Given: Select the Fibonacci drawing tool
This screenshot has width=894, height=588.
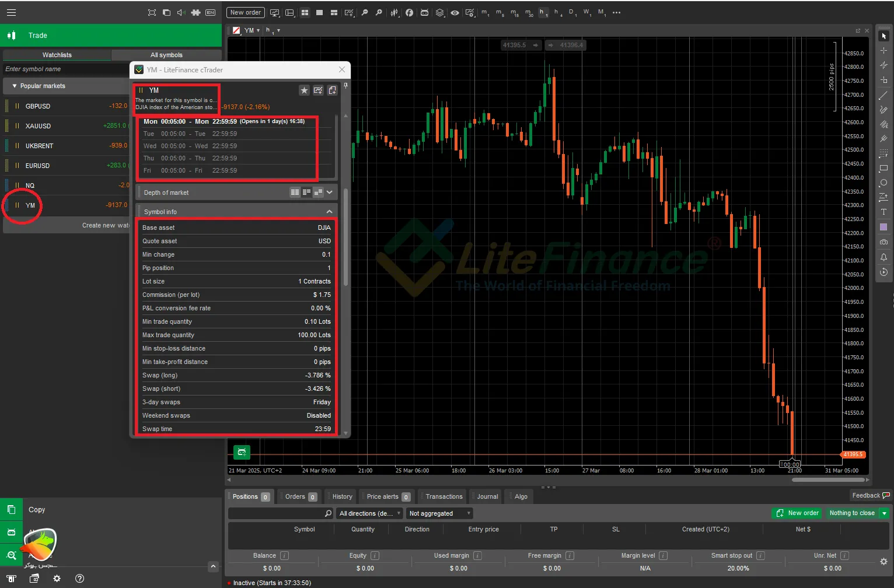Looking at the screenshot, I should (883, 153).
